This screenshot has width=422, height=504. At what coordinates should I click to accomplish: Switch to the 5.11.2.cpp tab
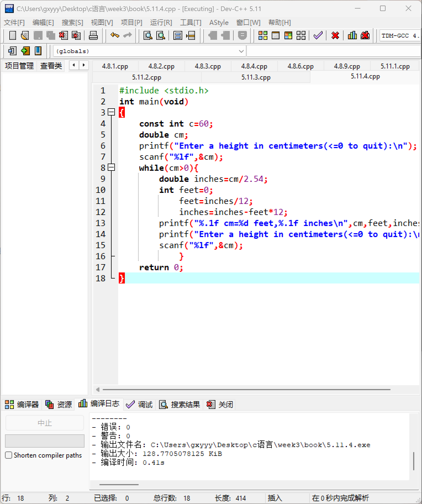147,77
